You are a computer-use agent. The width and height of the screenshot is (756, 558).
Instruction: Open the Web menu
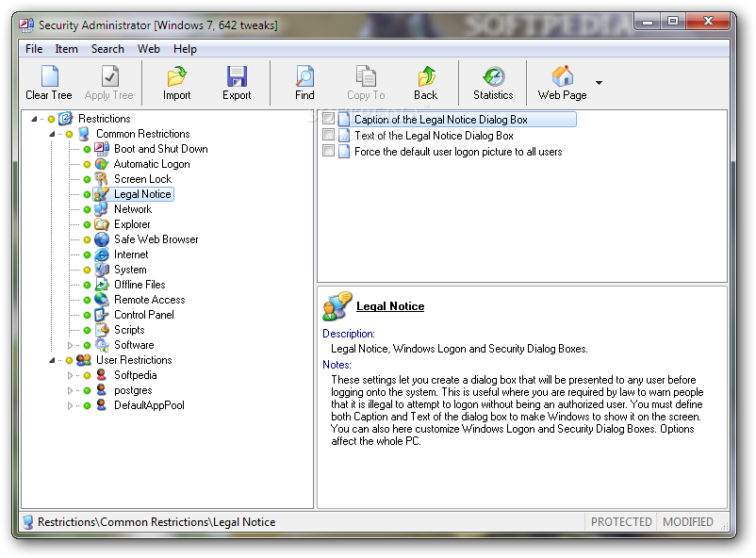tap(149, 49)
